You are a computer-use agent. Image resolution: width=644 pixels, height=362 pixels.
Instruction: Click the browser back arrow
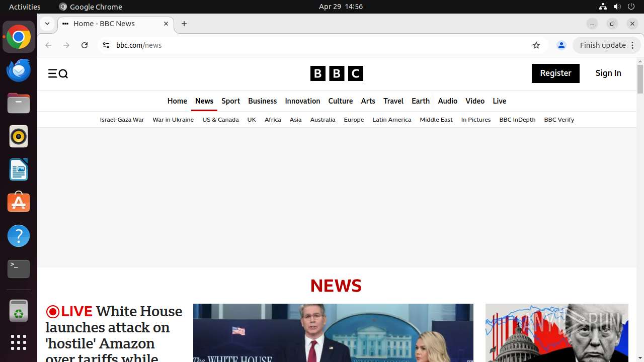[48, 45]
